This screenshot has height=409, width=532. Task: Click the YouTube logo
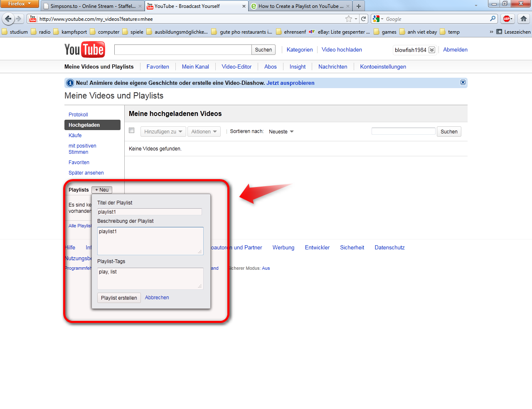point(84,49)
